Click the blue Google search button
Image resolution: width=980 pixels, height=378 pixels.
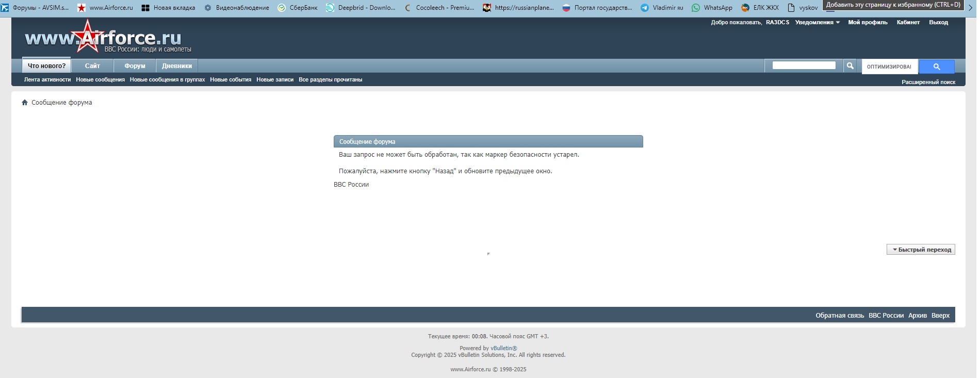click(936, 67)
